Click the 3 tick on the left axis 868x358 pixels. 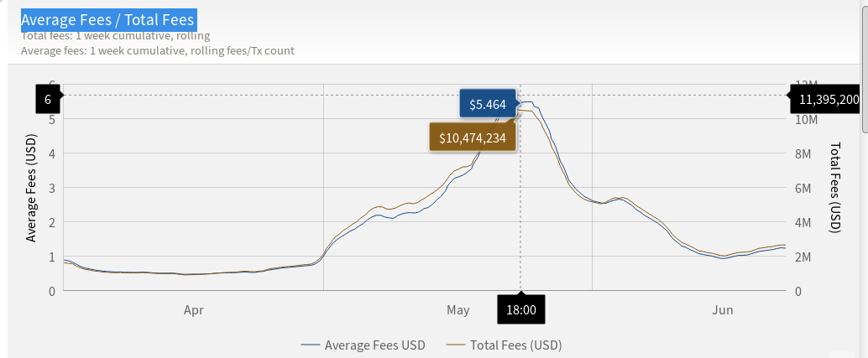point(51,188)
